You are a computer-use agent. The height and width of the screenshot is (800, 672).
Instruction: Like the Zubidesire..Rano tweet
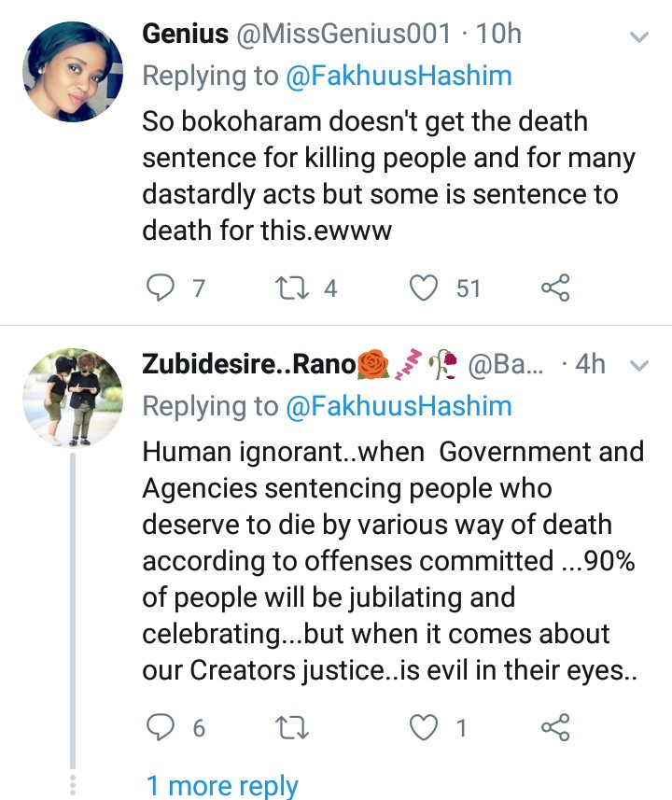425,727
